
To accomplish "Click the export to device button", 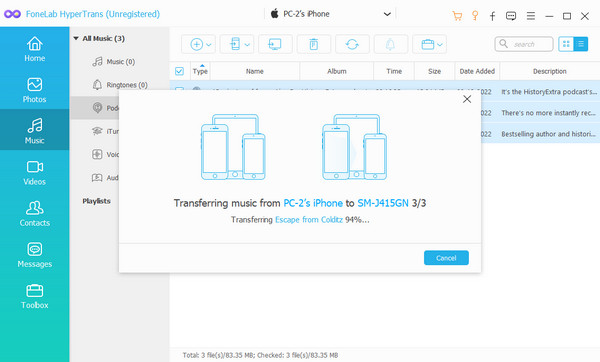I will pos(235,44).
